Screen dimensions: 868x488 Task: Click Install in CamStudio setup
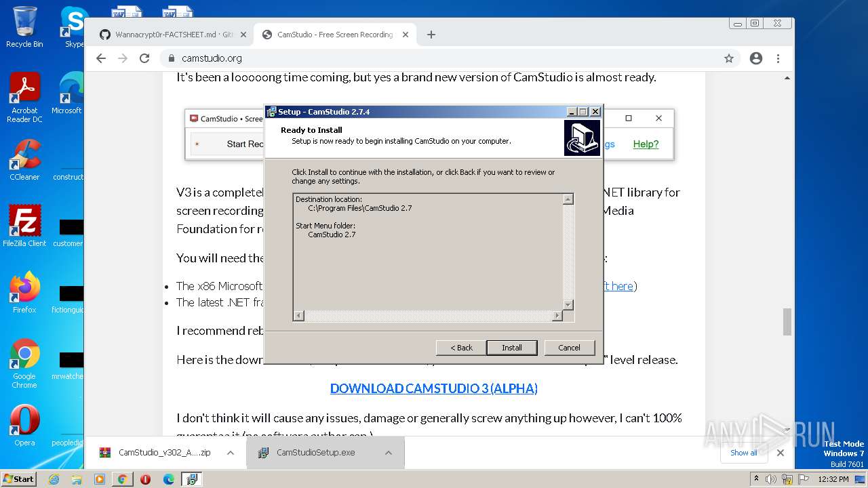[512, 348]
